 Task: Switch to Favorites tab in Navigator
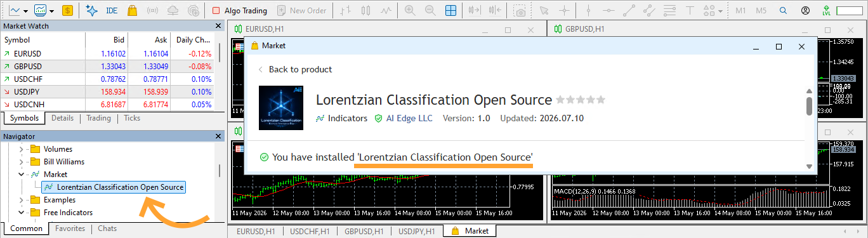pyautogui.click(x=70, y=228)
